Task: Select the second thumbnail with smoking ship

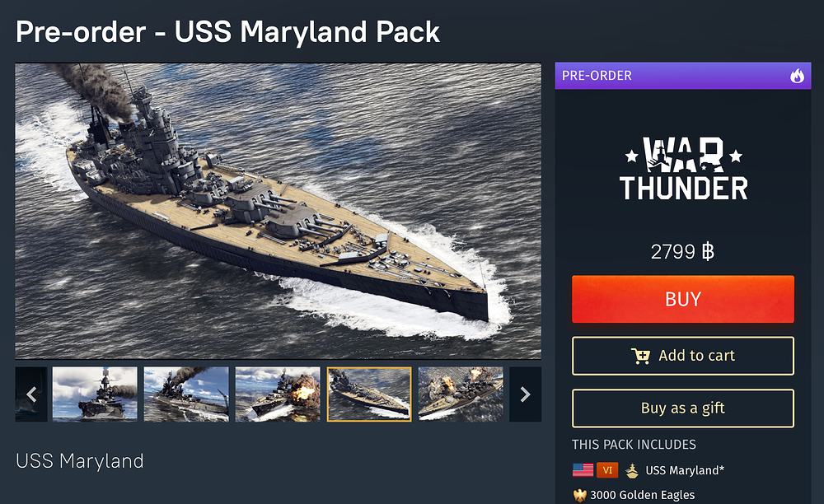Action: [186, 394]
